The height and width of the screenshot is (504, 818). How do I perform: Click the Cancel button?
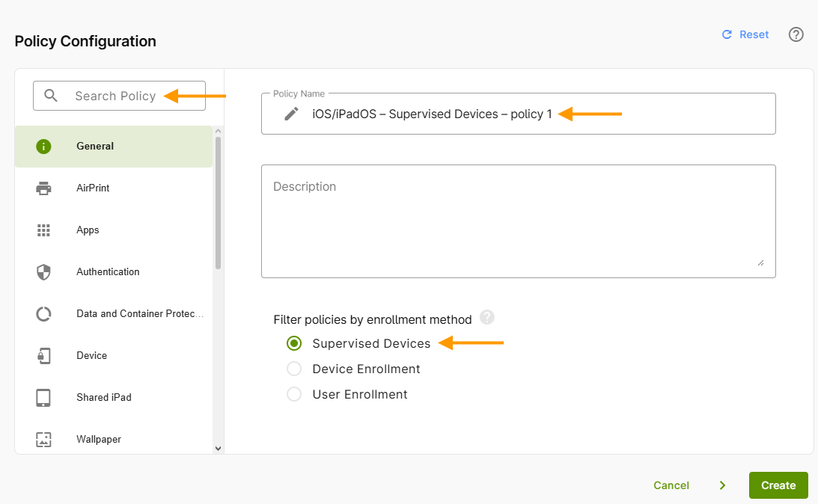click(x=671, y=485)
